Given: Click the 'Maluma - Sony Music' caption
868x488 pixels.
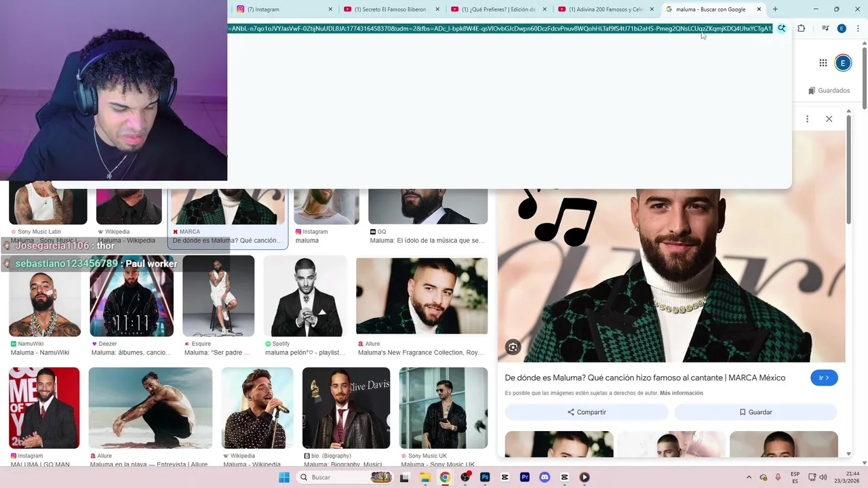Looking at the screenshot, I should [44, 241].
